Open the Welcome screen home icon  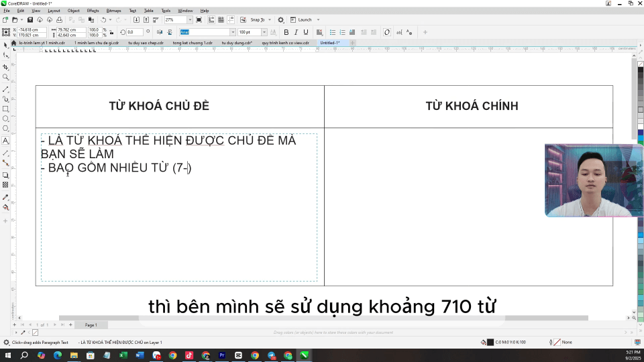(x=13, y=43)
